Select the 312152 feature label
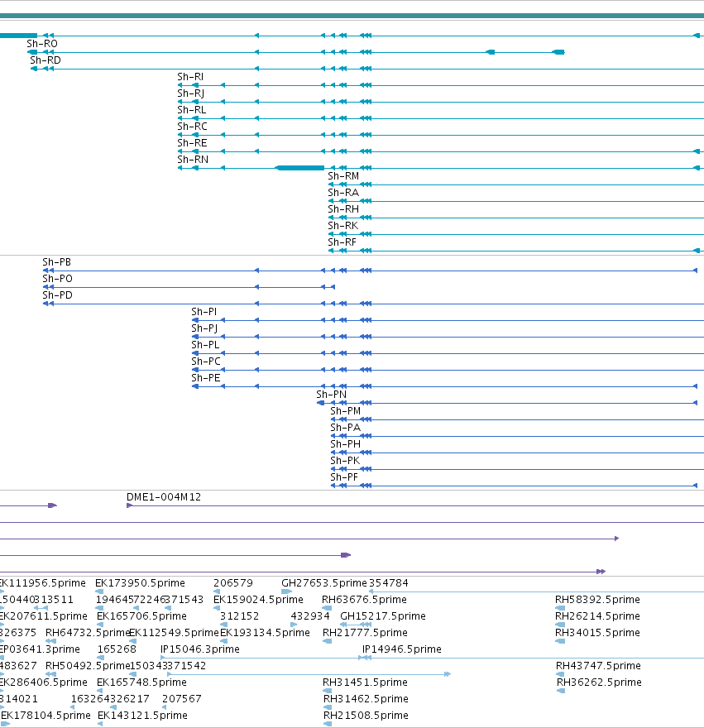Screen dimensions: 704x728 pyautogui.click(x=240, y=616)
